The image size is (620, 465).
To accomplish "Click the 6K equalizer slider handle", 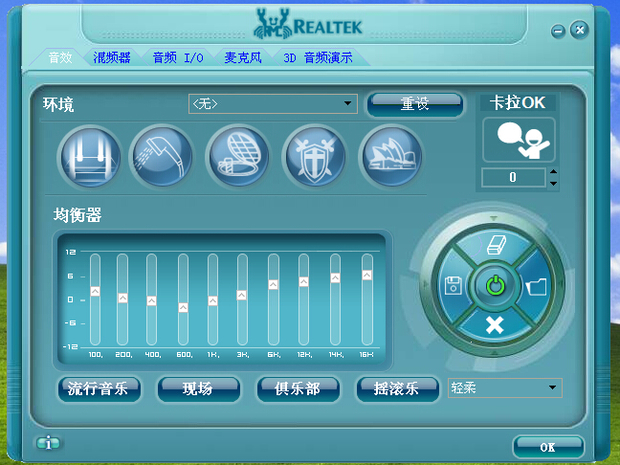I will click(273, 285).
